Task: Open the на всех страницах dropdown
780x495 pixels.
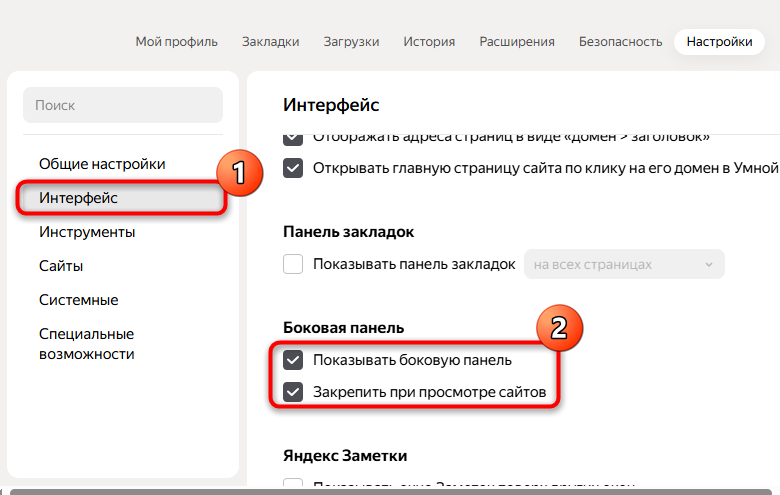Action: tap(624, 264)
